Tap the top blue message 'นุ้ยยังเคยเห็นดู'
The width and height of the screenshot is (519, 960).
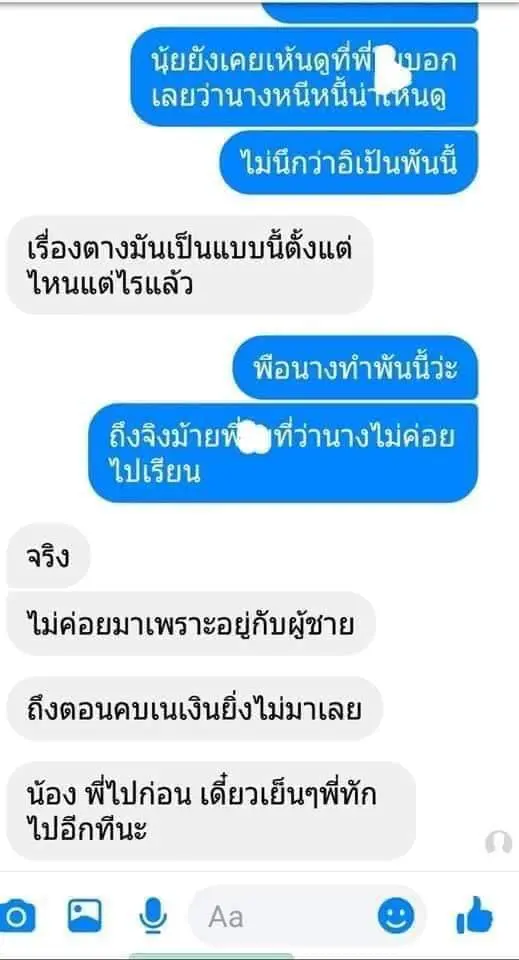point(304,77)
